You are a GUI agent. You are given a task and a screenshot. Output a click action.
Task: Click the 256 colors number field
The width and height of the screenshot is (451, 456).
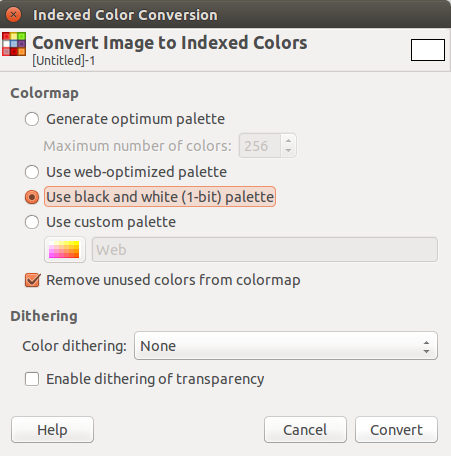260,146
